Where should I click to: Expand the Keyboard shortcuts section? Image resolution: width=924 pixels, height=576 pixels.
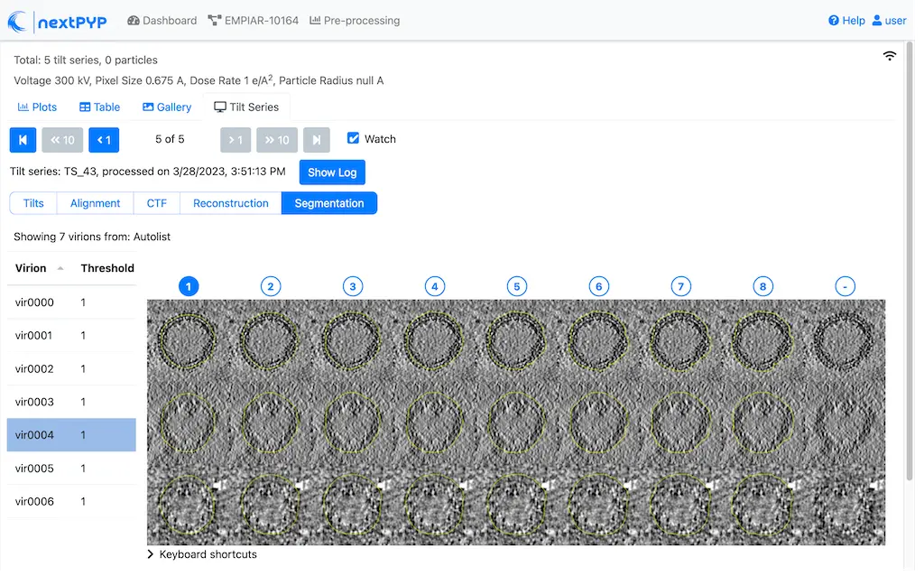click(201, 554)
